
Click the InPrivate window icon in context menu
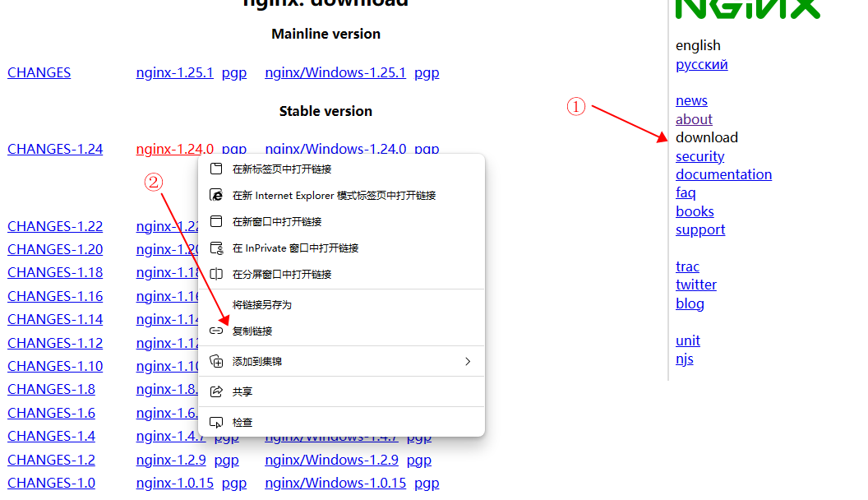pos(217,248)
